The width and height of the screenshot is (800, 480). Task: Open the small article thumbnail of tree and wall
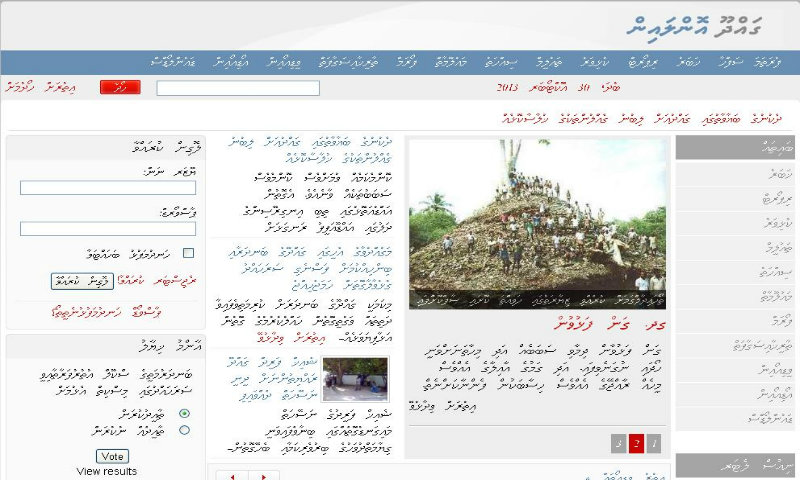point(356,380)
